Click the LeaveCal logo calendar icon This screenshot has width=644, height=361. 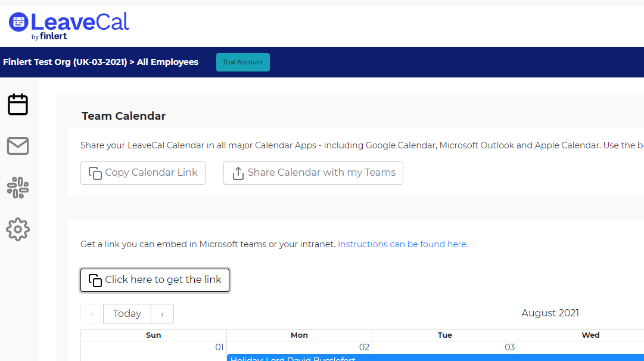[18, 22]
